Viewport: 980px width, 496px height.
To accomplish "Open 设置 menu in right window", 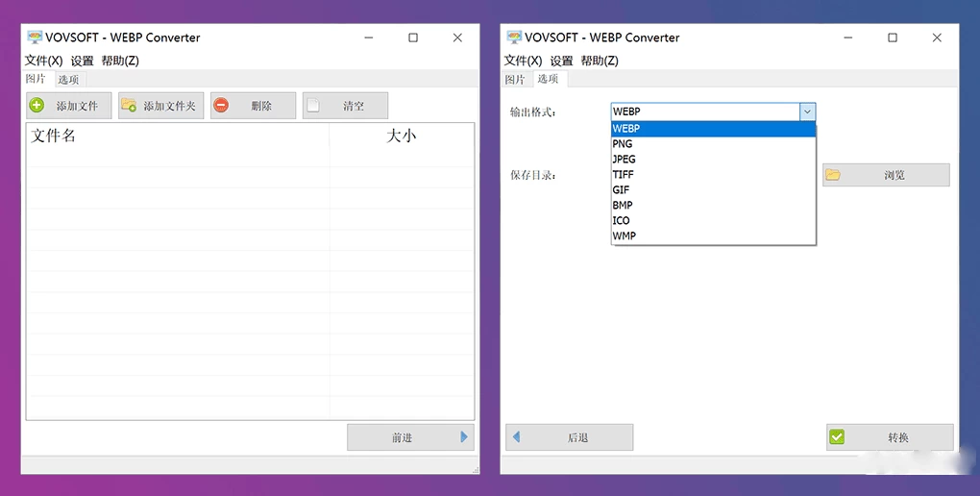I will click(x=561, y=61).
